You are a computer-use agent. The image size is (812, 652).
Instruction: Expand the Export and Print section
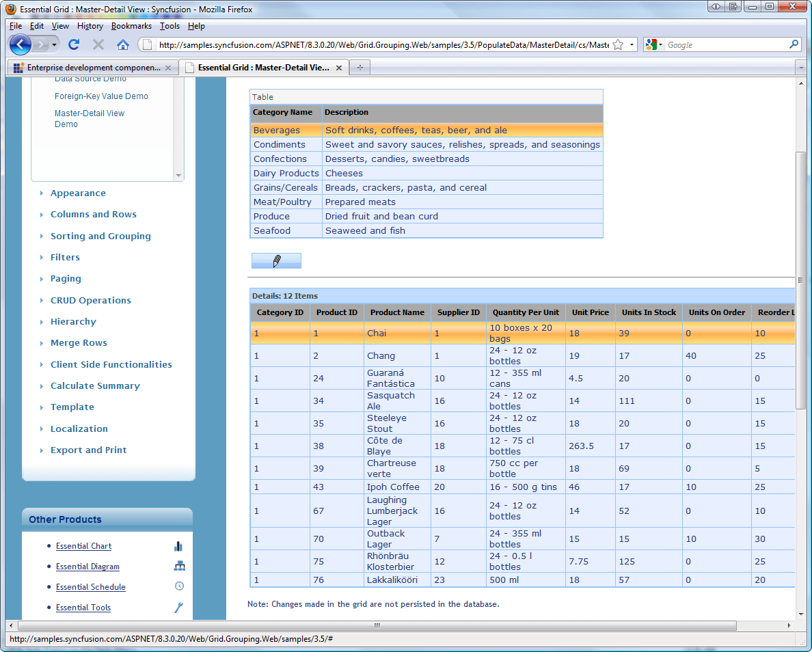point(89,450)
